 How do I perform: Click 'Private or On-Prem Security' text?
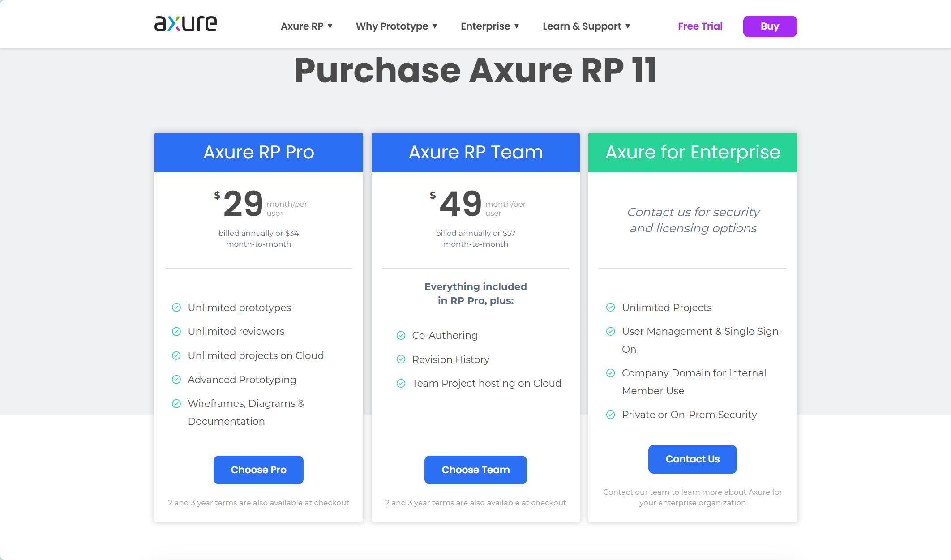coord(690,415)
